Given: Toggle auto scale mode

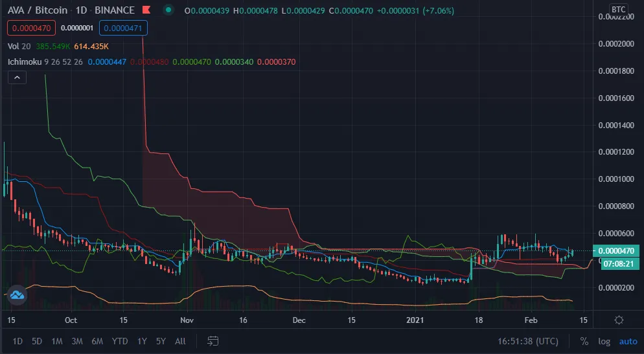Looking at the screenshot, I should (x=628, y=341).
